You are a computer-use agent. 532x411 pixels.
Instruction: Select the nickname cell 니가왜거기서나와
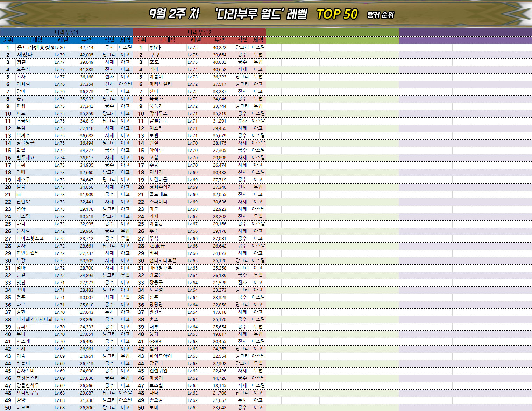click(x=34, y=319)
